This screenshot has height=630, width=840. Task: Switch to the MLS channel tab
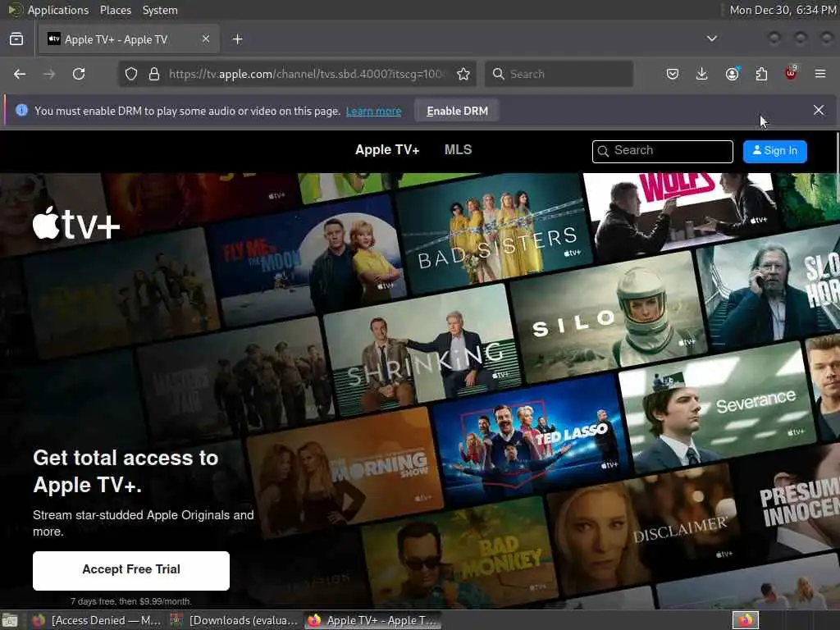(x=458, y=150)
